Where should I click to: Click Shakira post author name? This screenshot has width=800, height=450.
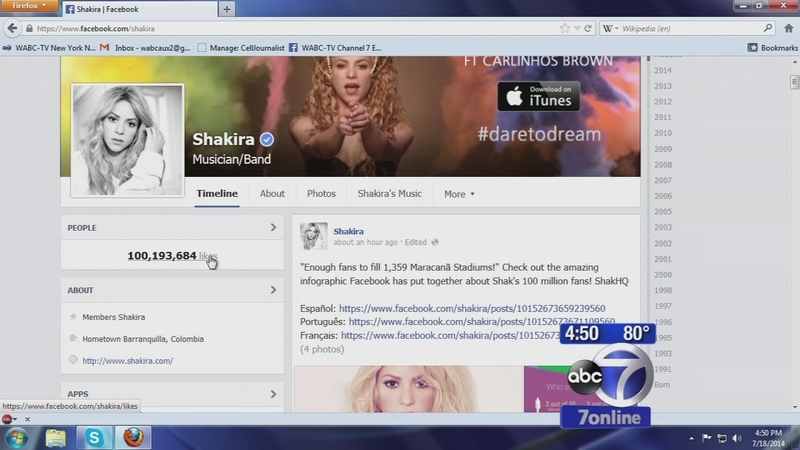(x=348, y=231)
